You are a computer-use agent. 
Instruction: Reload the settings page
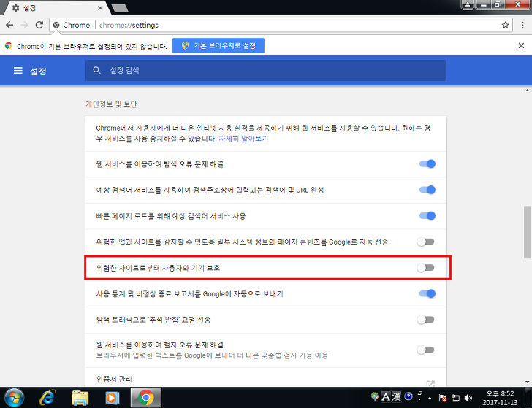click(39, 25)
